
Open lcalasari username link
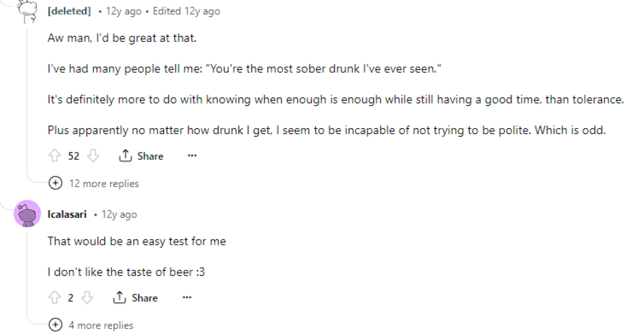67,214
